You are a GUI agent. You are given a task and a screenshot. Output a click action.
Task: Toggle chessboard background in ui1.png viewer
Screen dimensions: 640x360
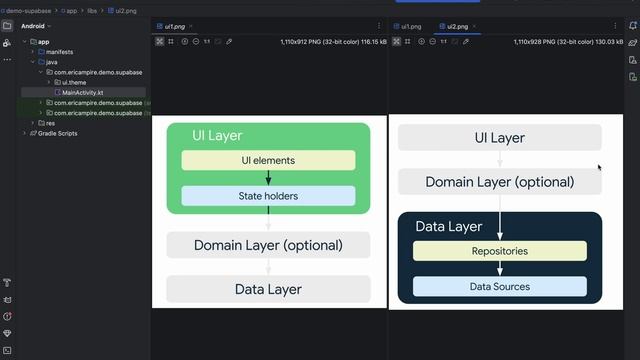(160, 42)
